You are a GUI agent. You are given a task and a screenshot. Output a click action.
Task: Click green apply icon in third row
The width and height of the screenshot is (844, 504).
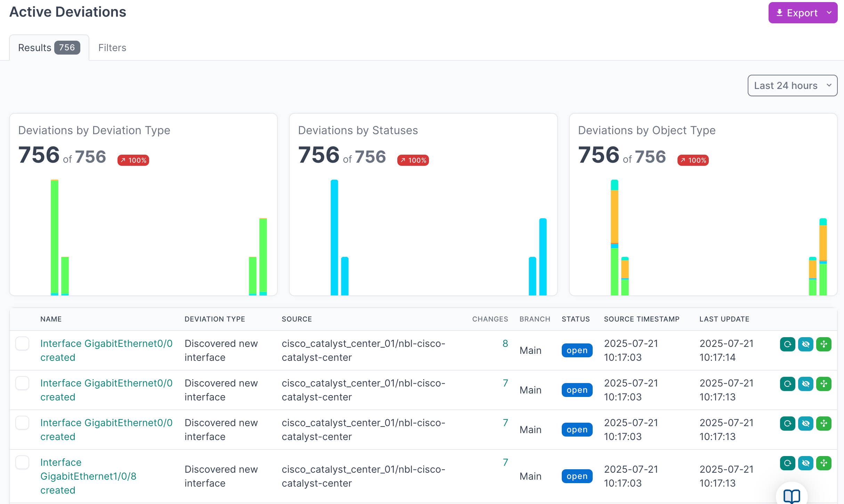823,423
